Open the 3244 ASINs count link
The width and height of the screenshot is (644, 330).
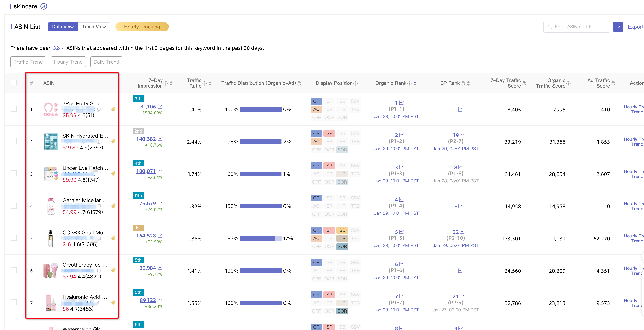[x=59, y=48]
